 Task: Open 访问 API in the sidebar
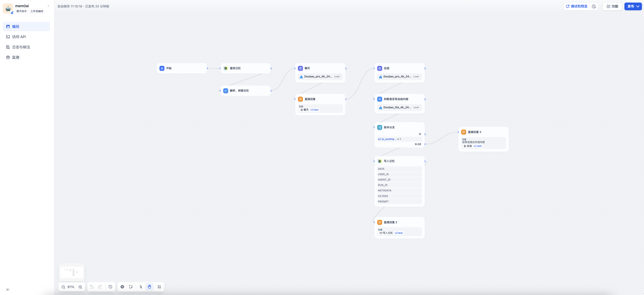[19, 37]
